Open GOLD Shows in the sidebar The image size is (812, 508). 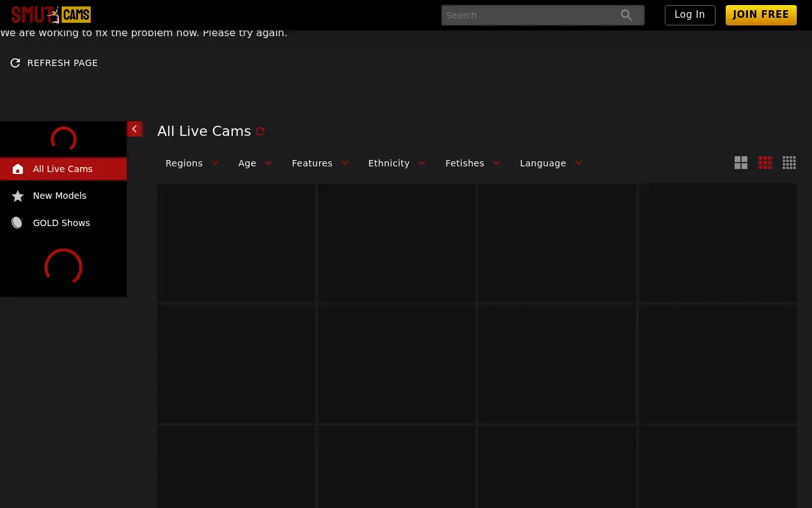click(63, 223)
